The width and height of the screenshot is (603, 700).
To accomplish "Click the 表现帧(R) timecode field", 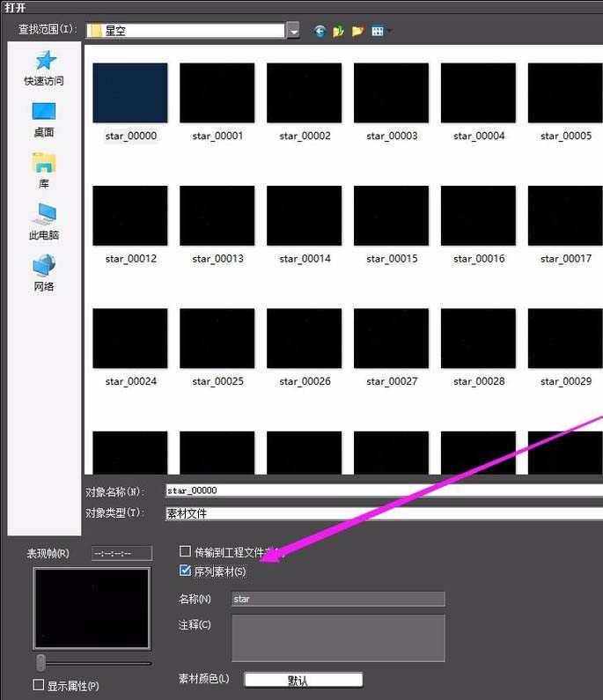I will pyautogui.click(x=121, y=553).
